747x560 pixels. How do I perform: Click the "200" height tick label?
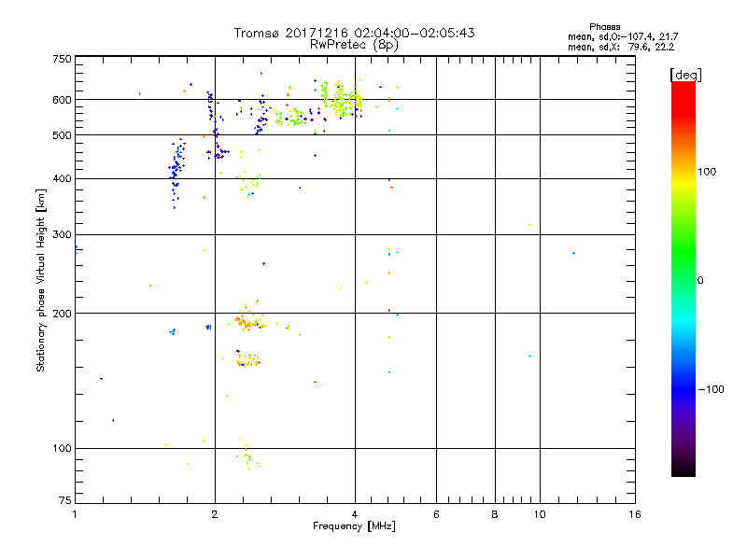[62, 314]
